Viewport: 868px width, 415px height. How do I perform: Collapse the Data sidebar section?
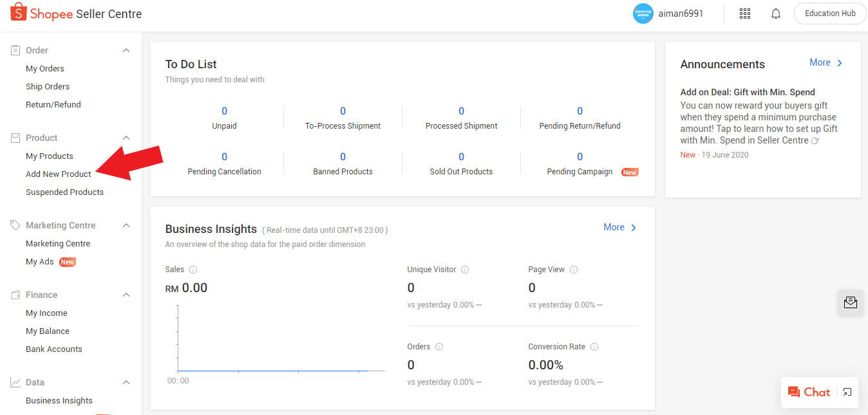(x=126, y=382)
